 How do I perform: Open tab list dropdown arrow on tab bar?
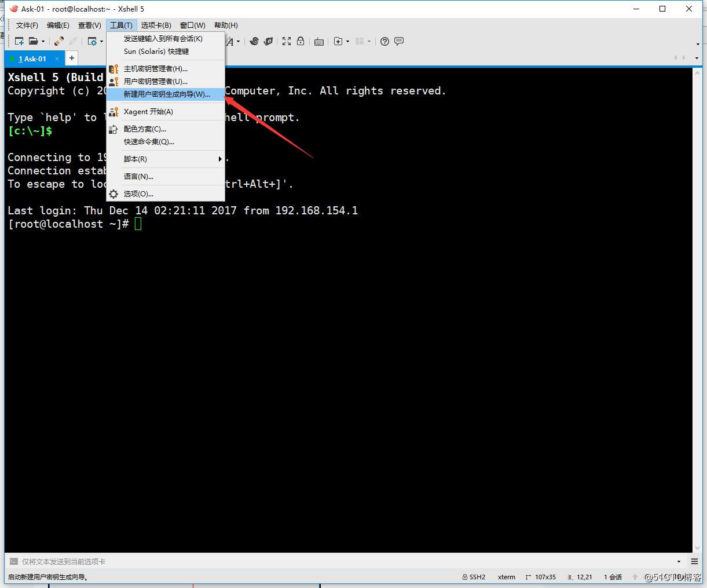click(x=698, y=58)
